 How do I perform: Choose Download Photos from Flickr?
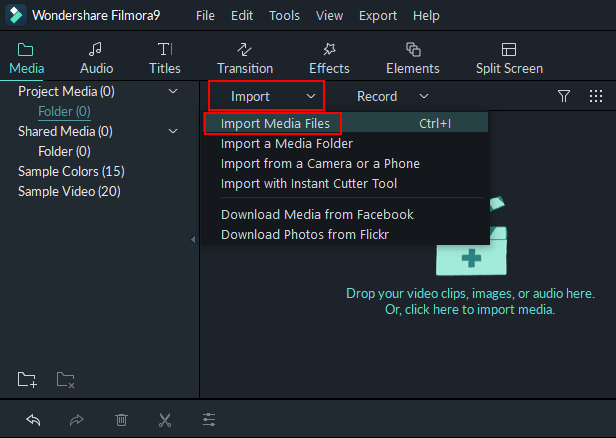point(346,235)
